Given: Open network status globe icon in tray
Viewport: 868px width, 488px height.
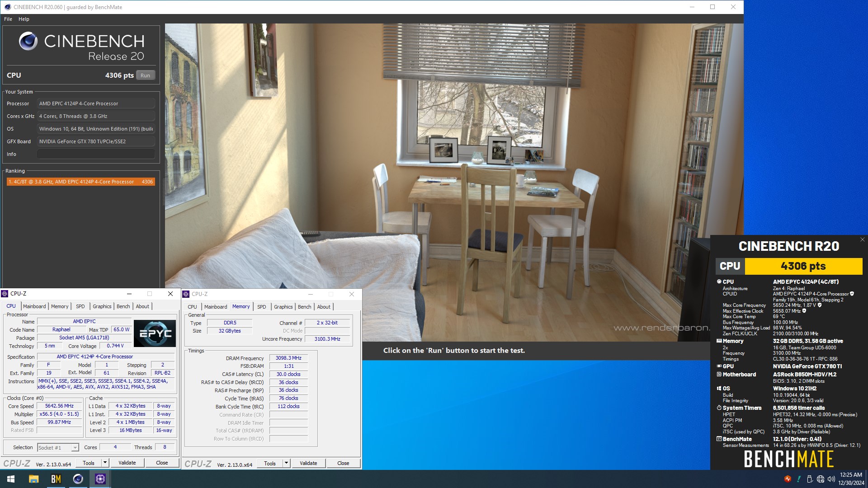Looking at the screenshot, I should point(821,479).
